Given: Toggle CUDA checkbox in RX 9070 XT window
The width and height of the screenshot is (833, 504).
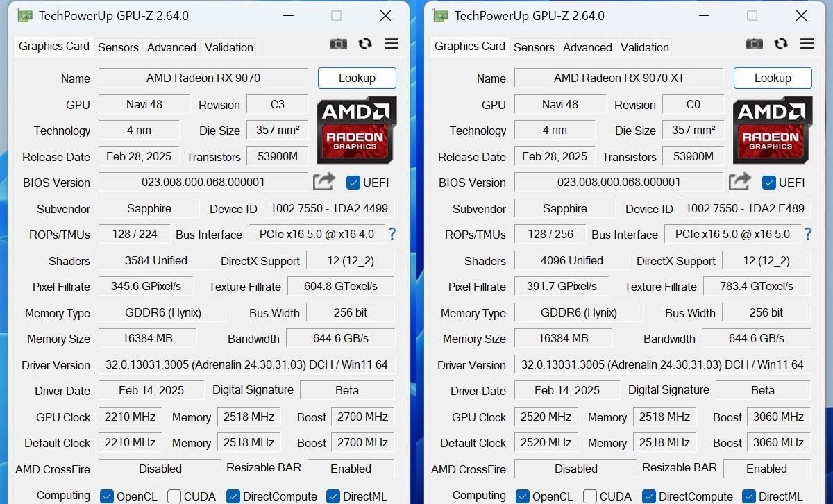Looking at the screenshot, I should (590, 496).
